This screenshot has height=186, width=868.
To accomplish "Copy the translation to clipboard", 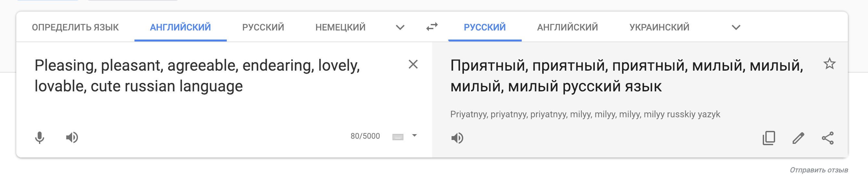I will [x=769, y=138].
